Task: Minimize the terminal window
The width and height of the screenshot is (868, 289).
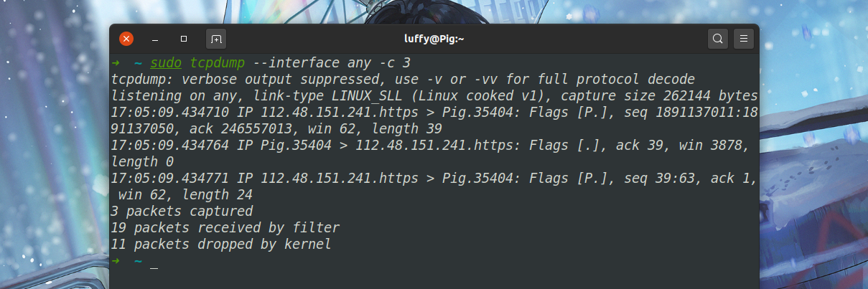Action: (155, 39)
